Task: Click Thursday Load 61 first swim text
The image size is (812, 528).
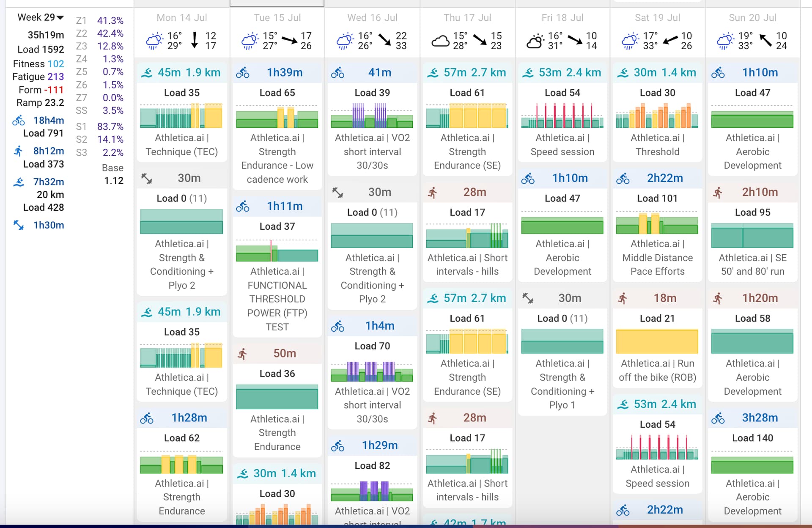Action: pyautogui.click(x=467, y=93)
